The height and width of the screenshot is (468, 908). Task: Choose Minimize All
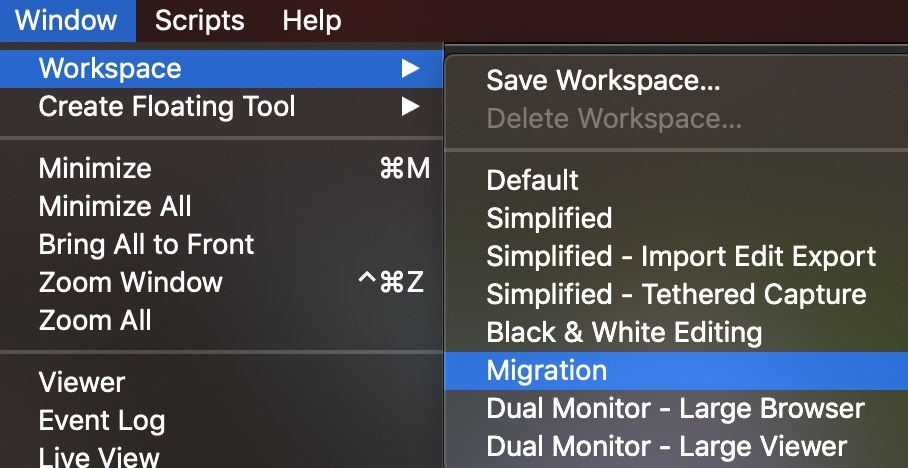115,206
